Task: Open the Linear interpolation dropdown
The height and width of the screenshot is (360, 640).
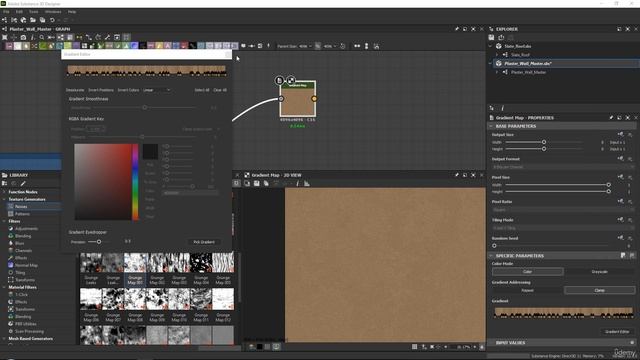Action: [x=157, y=90]
